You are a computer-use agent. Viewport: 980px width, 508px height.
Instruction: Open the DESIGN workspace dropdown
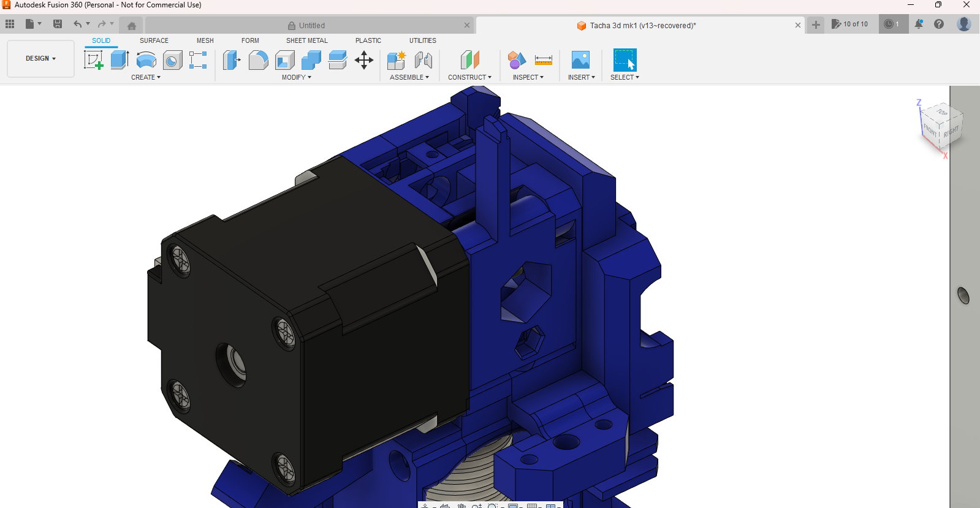pos(40,59)
